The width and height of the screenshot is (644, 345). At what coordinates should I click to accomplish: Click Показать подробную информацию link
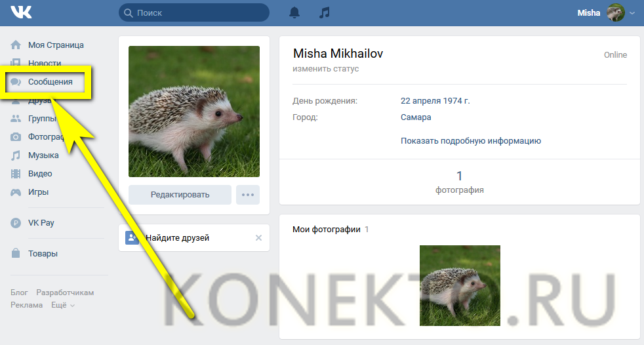(470, 140)
